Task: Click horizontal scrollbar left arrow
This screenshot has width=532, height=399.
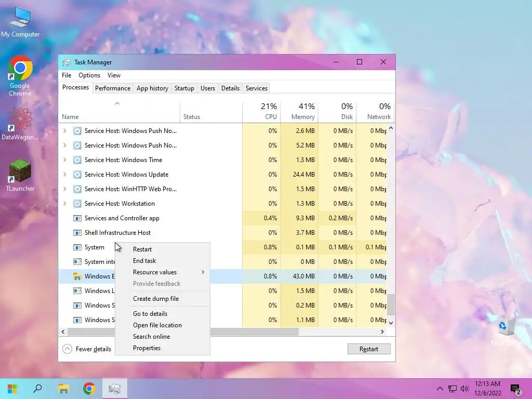Action: coord(63,332)
